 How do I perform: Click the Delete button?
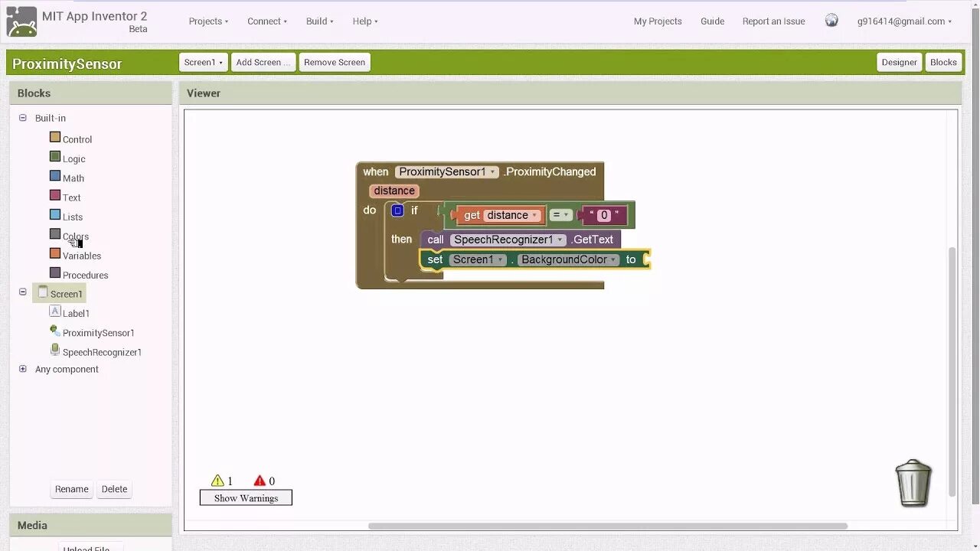point(115,489)
